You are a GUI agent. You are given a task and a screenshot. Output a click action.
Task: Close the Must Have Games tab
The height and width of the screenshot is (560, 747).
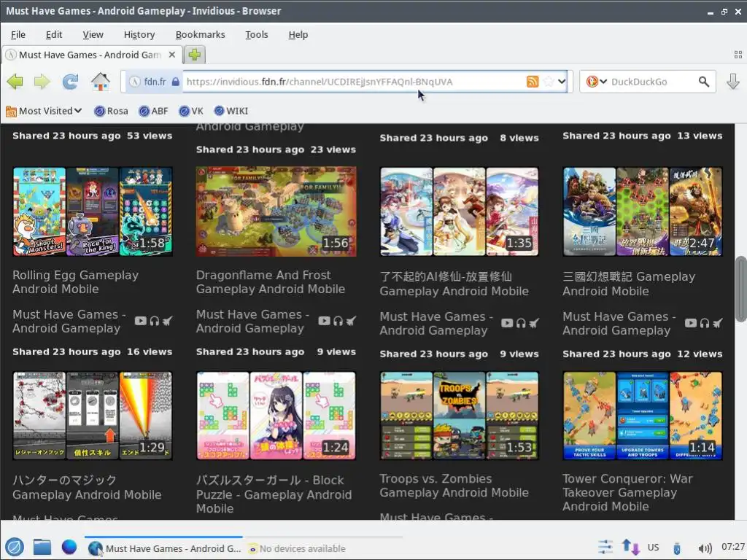pos(172,55)
